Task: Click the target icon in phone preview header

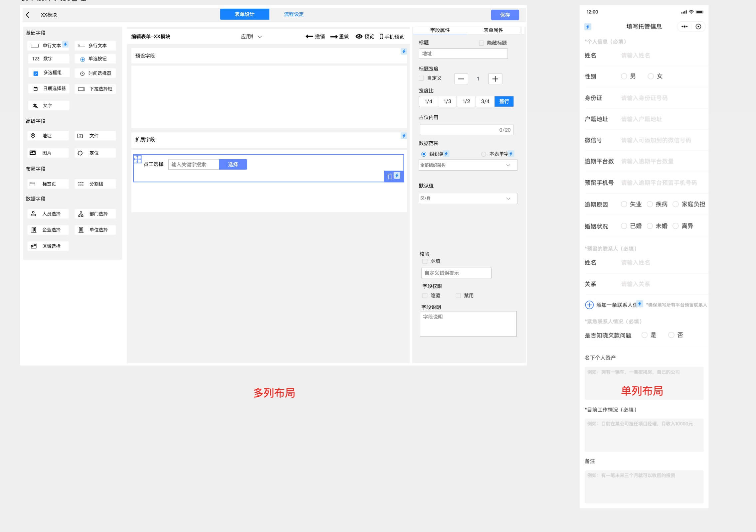Action: point(698,27)
